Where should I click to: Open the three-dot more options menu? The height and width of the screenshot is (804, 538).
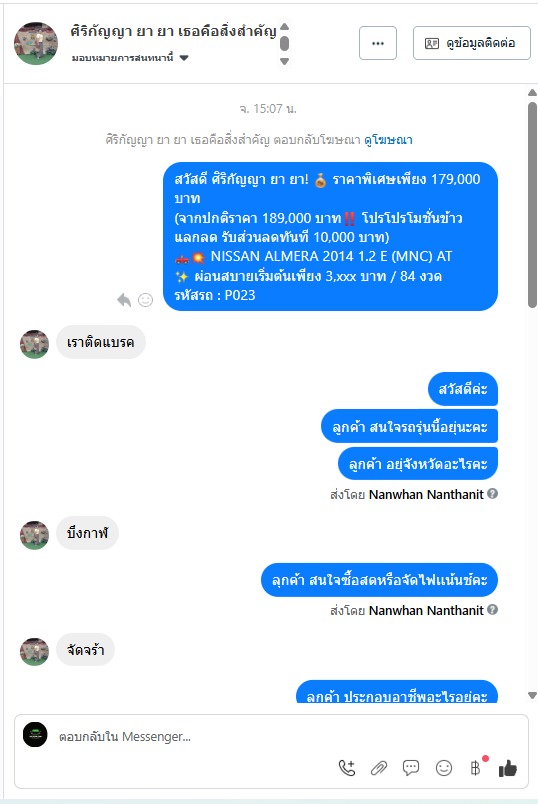coord(378,43)
